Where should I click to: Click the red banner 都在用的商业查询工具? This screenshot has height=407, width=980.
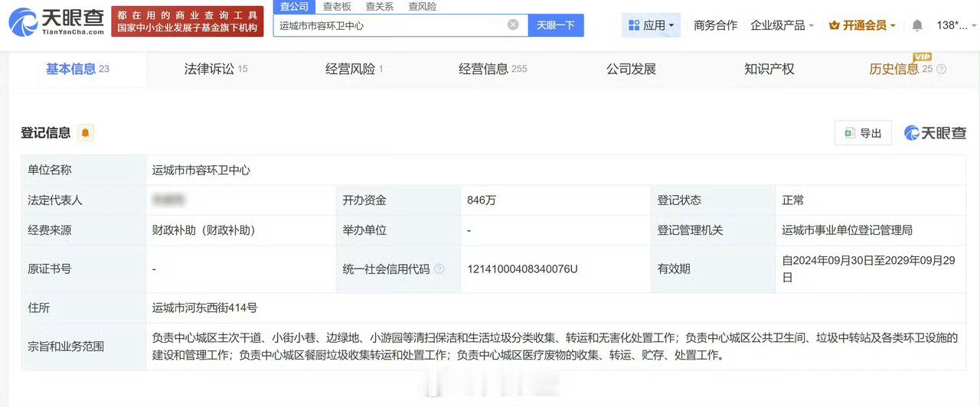[188, 21]
